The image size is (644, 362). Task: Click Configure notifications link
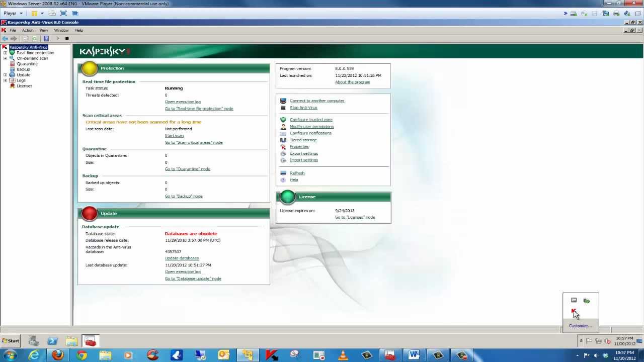click(x=310, y=133)
